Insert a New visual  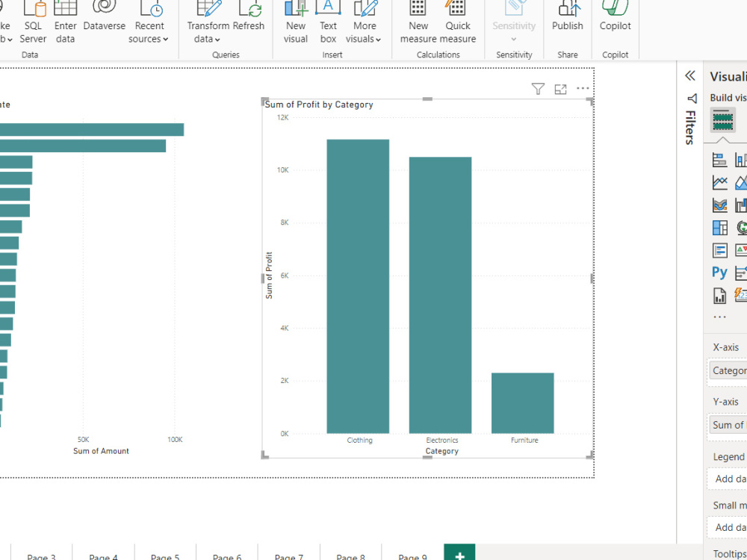coord(295,23)
